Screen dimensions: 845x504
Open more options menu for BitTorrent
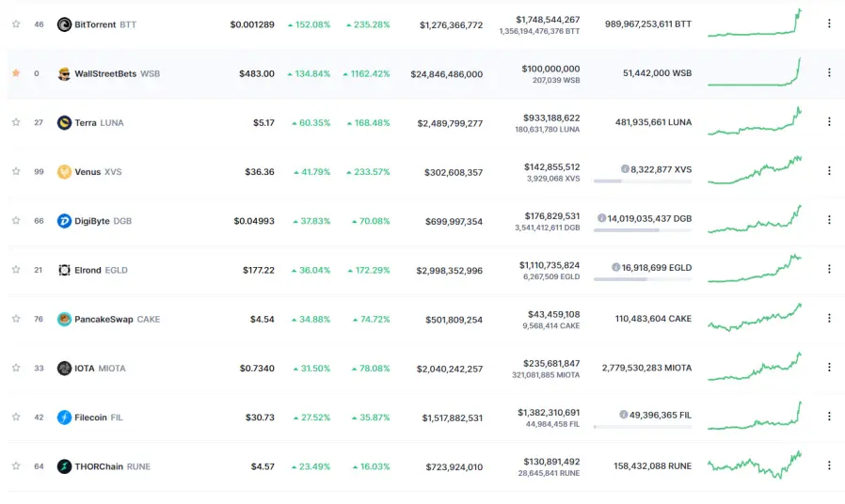pyautogui.click(x=829, y=24)
